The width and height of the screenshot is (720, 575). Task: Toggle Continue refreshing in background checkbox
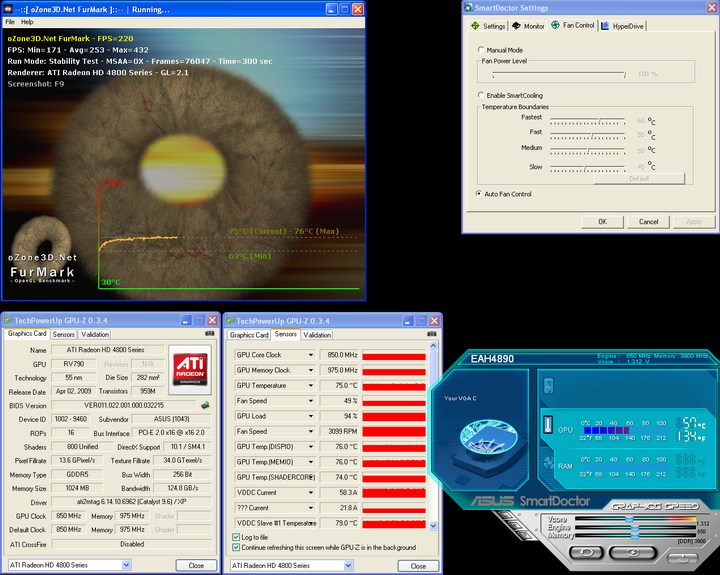pos(236,547)
